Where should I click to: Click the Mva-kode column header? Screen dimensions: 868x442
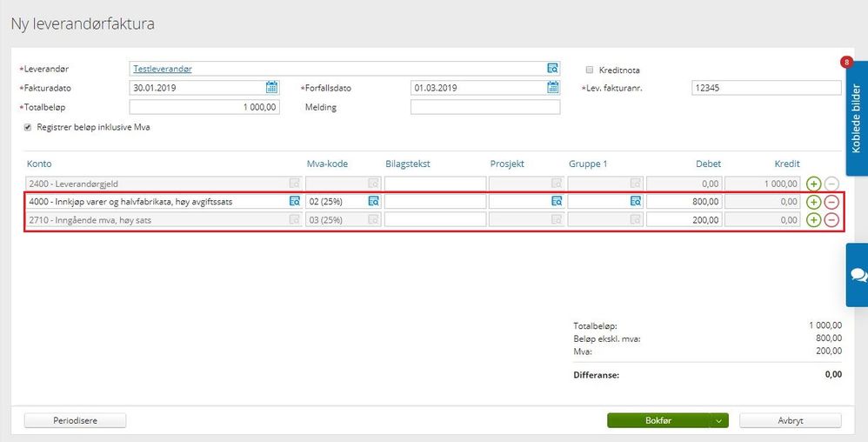pos(327,164)
